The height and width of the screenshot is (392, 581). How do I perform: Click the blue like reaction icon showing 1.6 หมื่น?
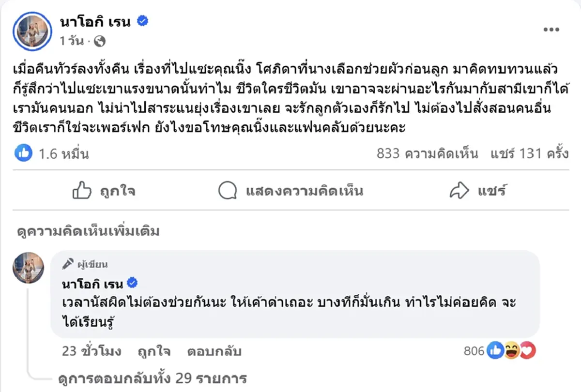pyautogui.click(x=23, y=152)
